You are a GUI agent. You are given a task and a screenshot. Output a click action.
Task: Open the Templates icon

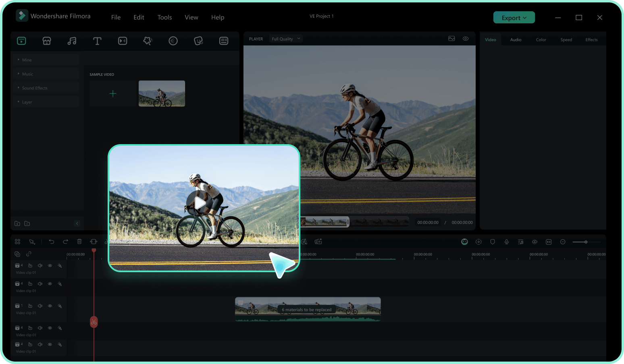(x=224, y=41)
